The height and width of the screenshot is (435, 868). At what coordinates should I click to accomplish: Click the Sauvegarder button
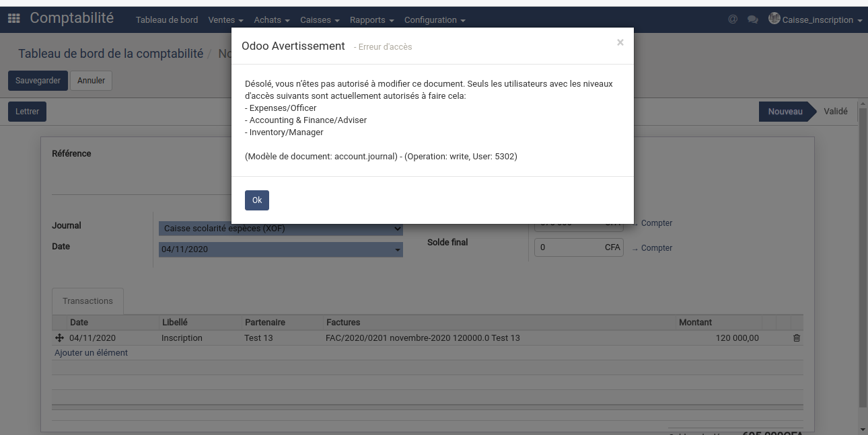pyautogui.click(x=38, y=81)
